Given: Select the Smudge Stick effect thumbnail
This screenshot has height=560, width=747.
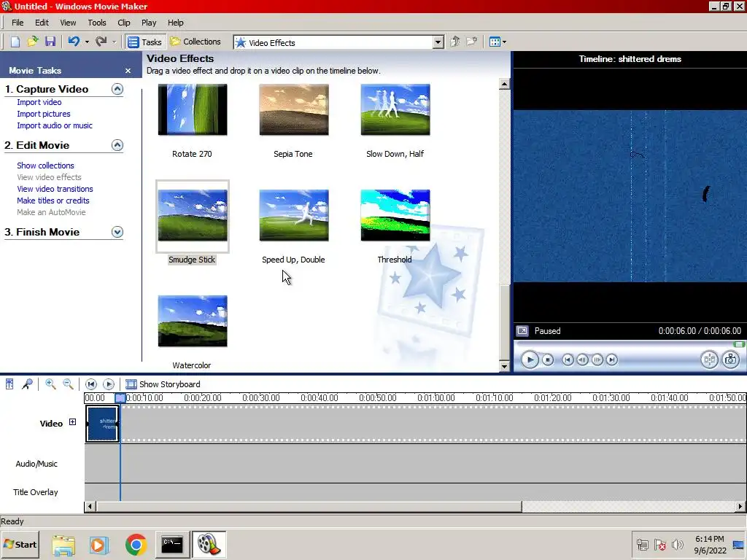Looking at the screenshot, I should tap(193, 215).
